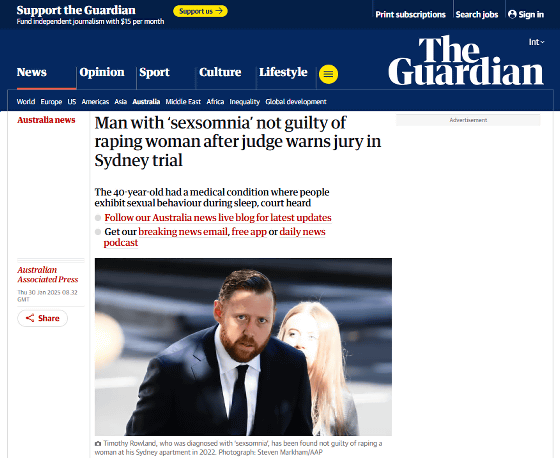The height and width of the screenshot is (458, 560).
Task: Open the Lifestyle section
Action: coord(283,72)
